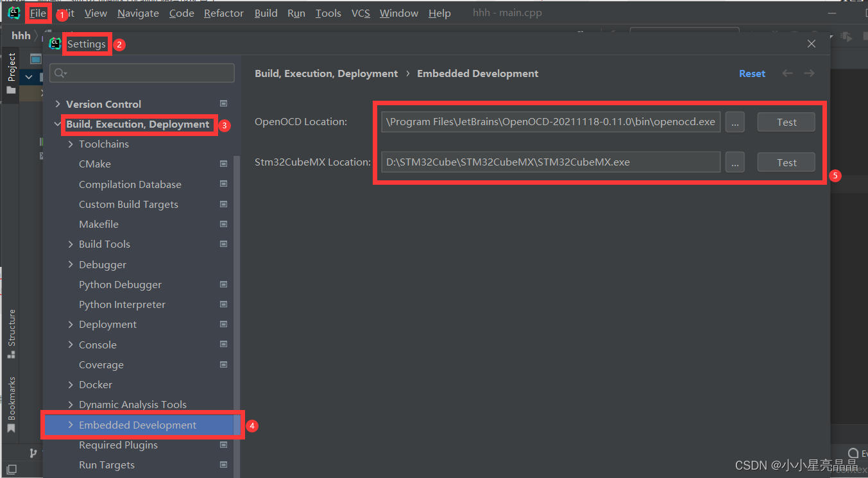Click the Reset link

(x=752, y=73)
